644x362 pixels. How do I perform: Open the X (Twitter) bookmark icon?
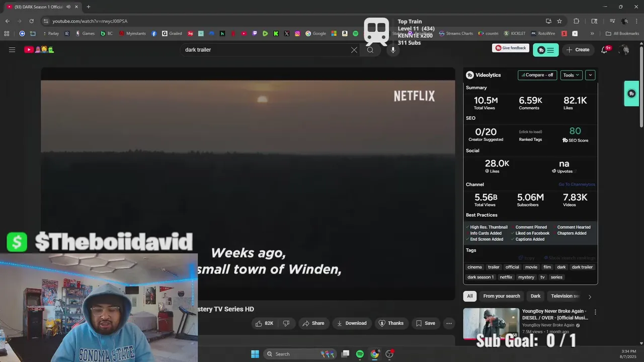(x=287, y=34)
